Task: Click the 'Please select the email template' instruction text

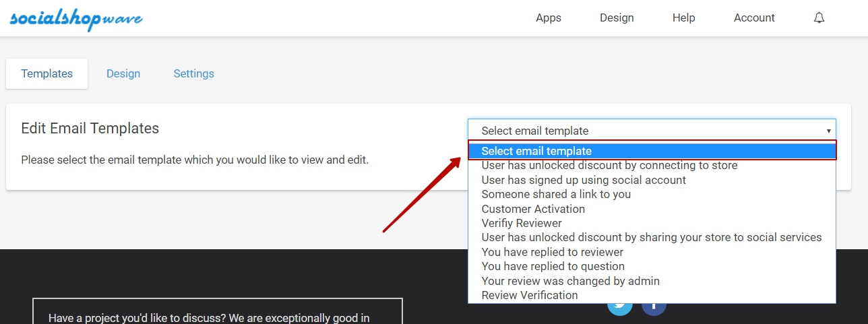Action: coord(195,160)
